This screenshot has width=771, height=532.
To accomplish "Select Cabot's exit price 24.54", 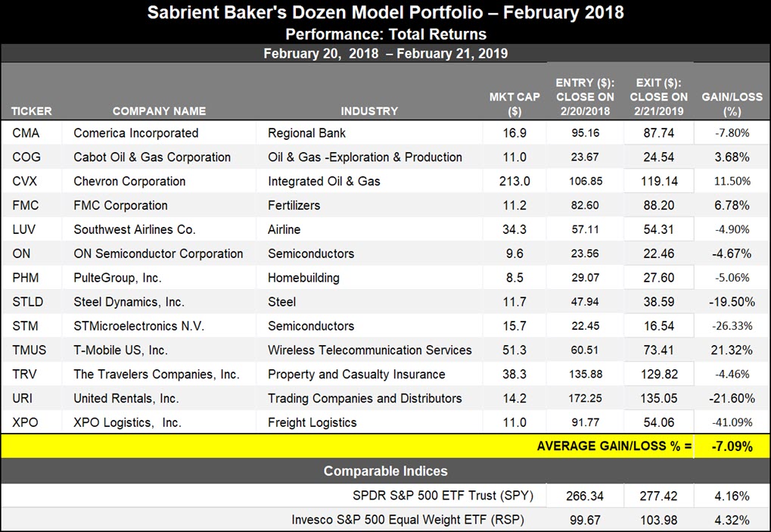I will pyautogui.click(x=659, y=157).
